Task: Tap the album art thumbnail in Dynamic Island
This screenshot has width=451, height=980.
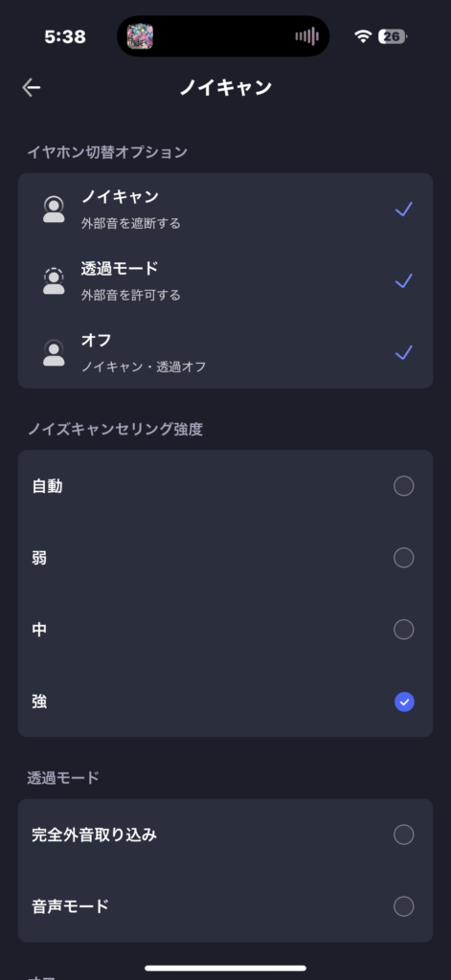Action: 141,37
